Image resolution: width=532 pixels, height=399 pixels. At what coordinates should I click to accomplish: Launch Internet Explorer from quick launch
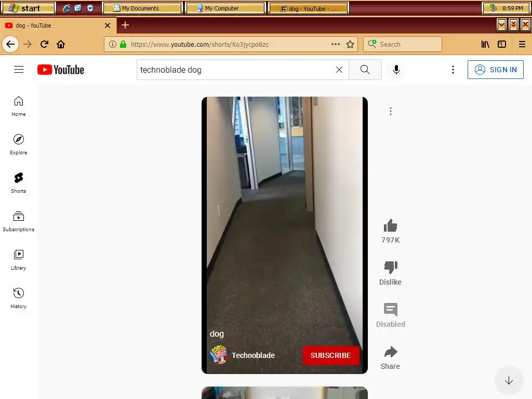(x=67, y=8)
